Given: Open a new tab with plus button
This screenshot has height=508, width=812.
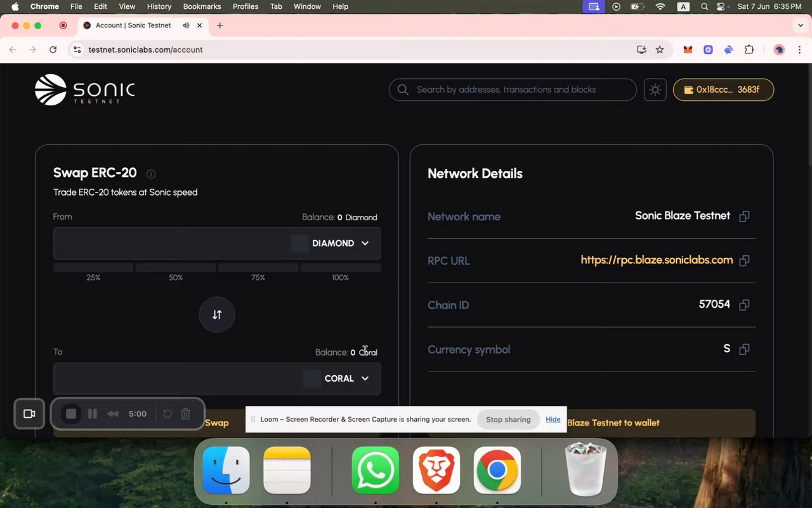Looking at the screenshot, I should coord(220,25).
